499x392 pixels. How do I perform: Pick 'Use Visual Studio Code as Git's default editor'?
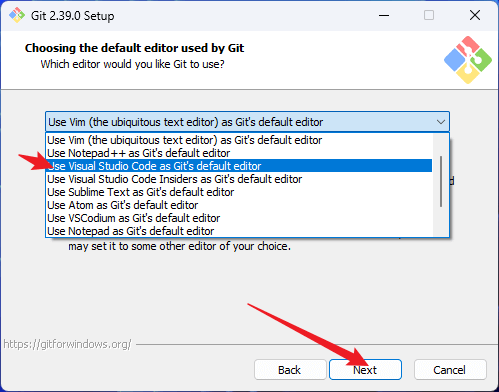point(239,166)
